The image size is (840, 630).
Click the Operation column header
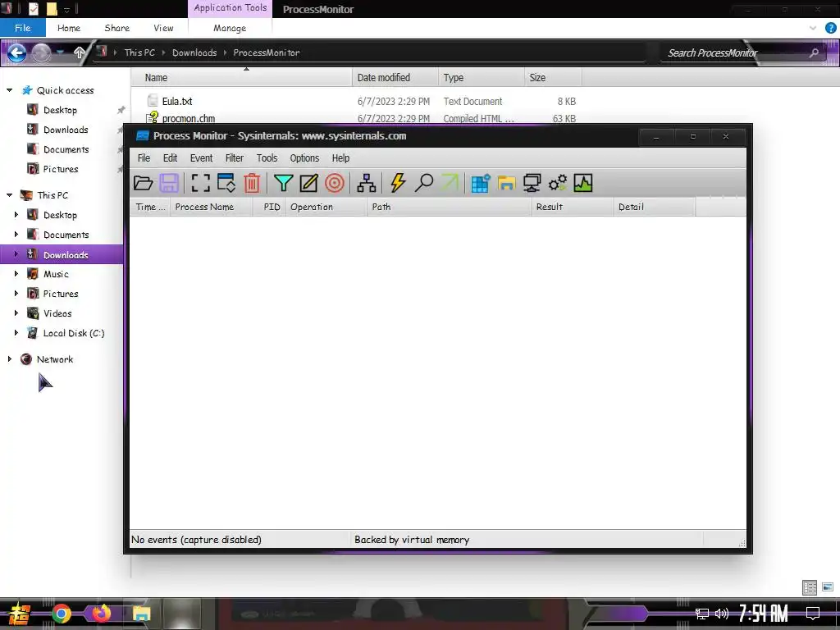[x=326, y=207]
